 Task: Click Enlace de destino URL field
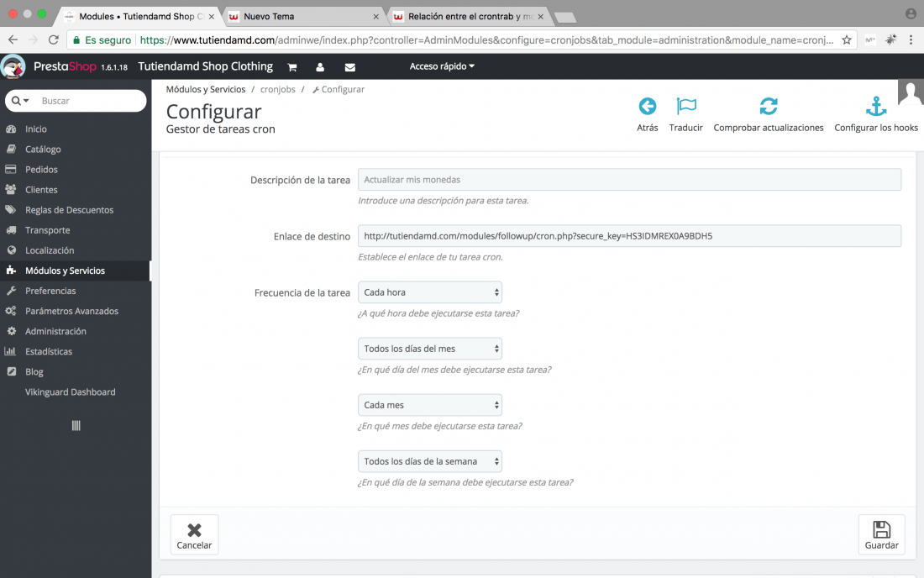pos(629,236)
